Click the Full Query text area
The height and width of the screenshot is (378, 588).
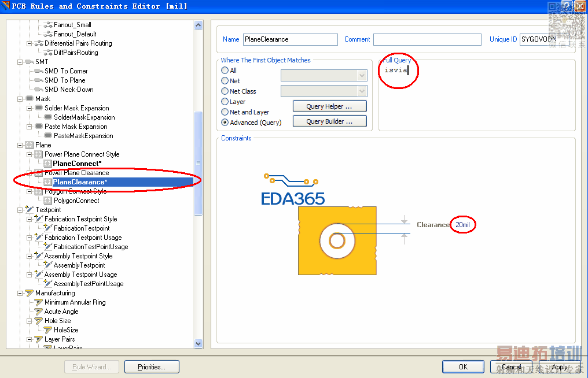point(477,97)
